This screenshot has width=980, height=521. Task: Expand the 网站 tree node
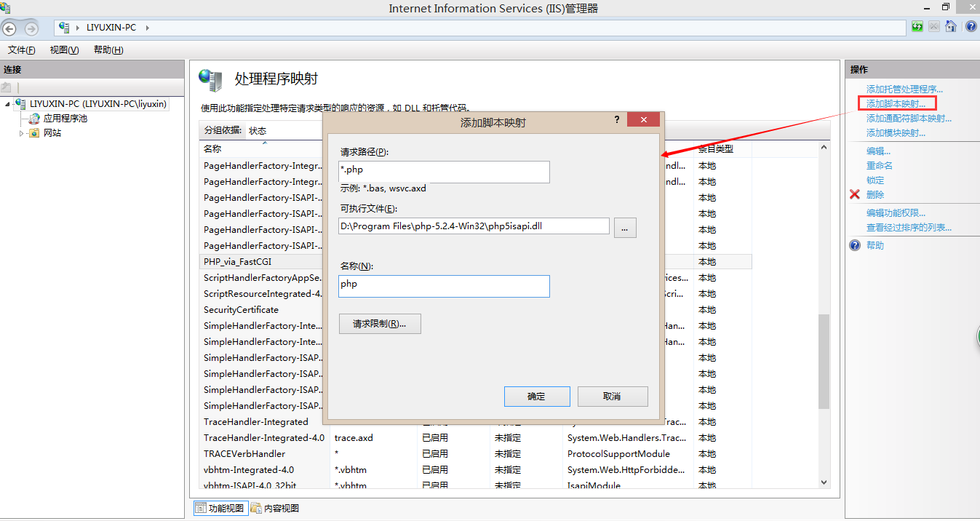pyautogui.click(x=22, y=132)
